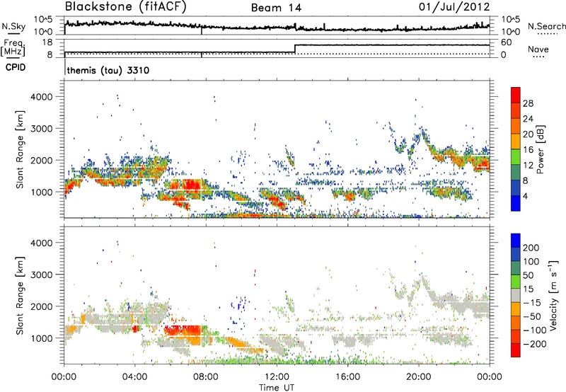Select the '-15' label on Velocity colorbar
The width and height of the screenshot is (566, 392).
(x=532, y=302)
